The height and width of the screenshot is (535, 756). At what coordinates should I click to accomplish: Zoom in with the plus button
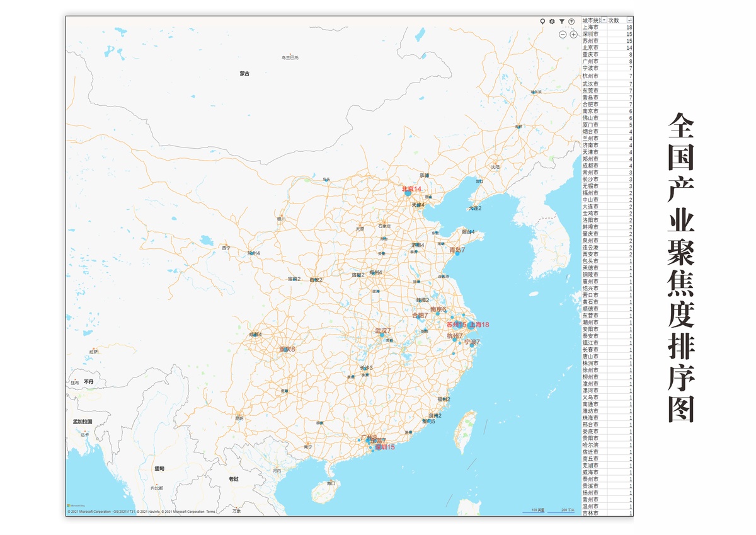573,34
